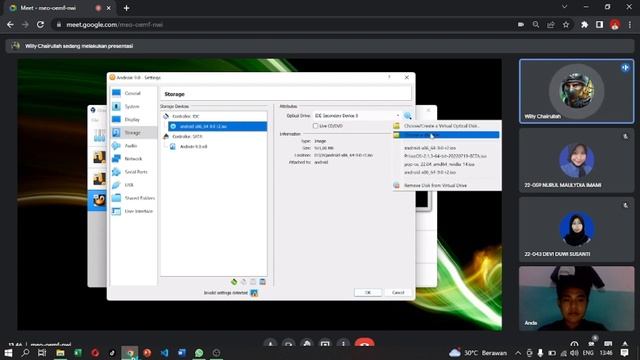The width and height of the screenshot is (640, 360).
Task: Go back with the browser back arrow
Action: [x=10, y=24]
